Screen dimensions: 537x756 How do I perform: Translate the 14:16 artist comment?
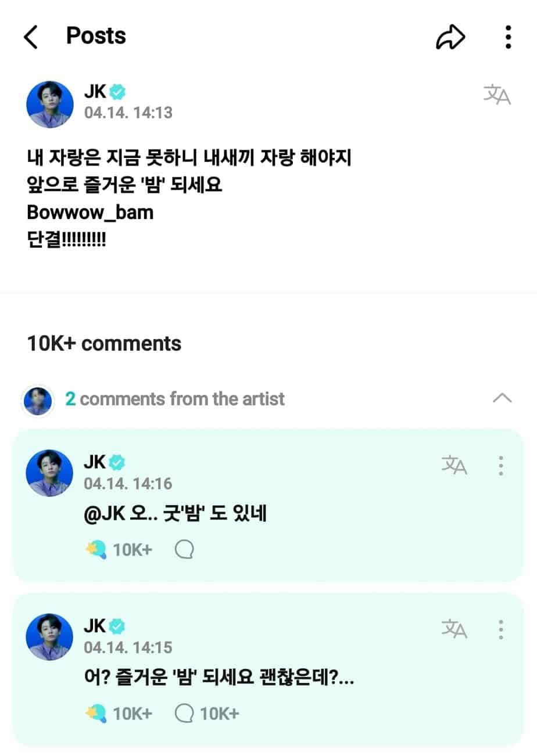coord(454,465)
